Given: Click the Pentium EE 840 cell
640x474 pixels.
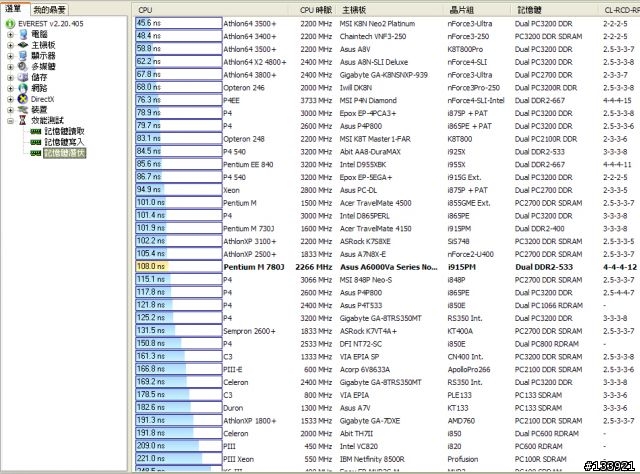Looking at the screenshot, I should click(248, 165).
